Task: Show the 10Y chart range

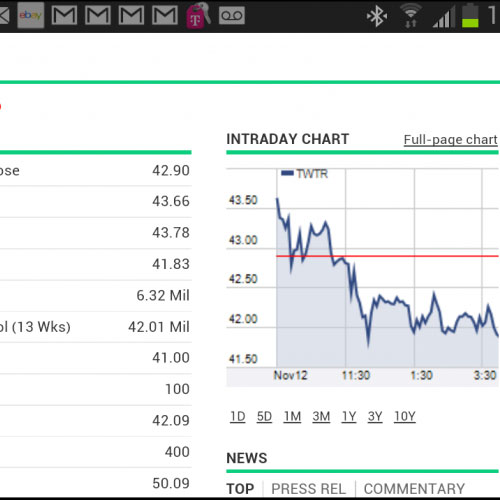Action: (405, 417)
